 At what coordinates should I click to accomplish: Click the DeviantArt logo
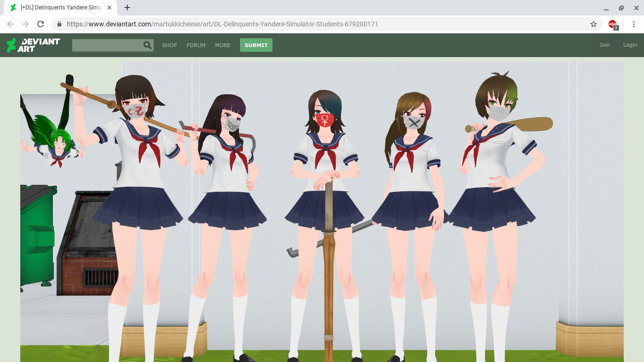click(x=33, y=45)
